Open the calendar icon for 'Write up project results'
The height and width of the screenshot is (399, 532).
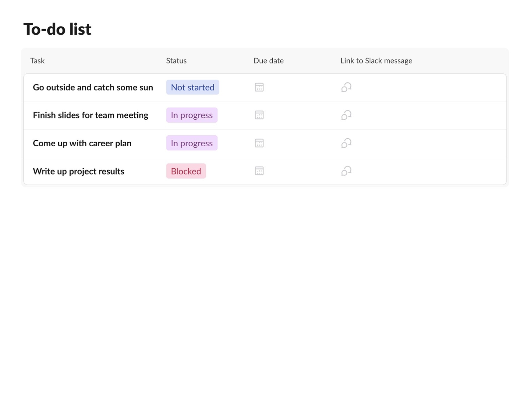click(259, 171)
